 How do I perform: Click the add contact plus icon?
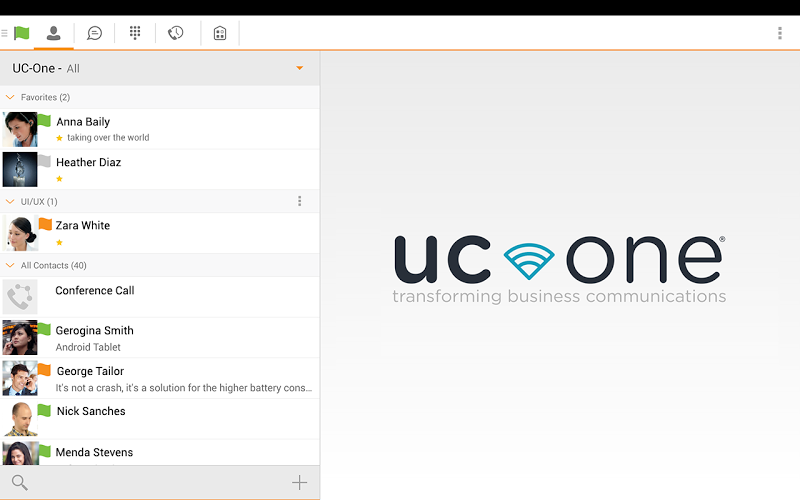[x=299, y=482]
